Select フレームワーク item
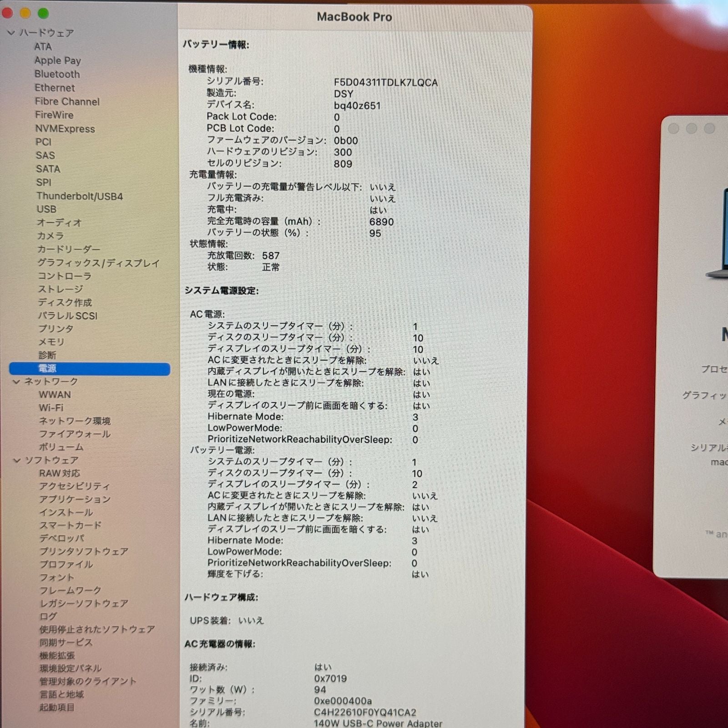Viewport: 728px width, 728px height. (x=71, y=590)
